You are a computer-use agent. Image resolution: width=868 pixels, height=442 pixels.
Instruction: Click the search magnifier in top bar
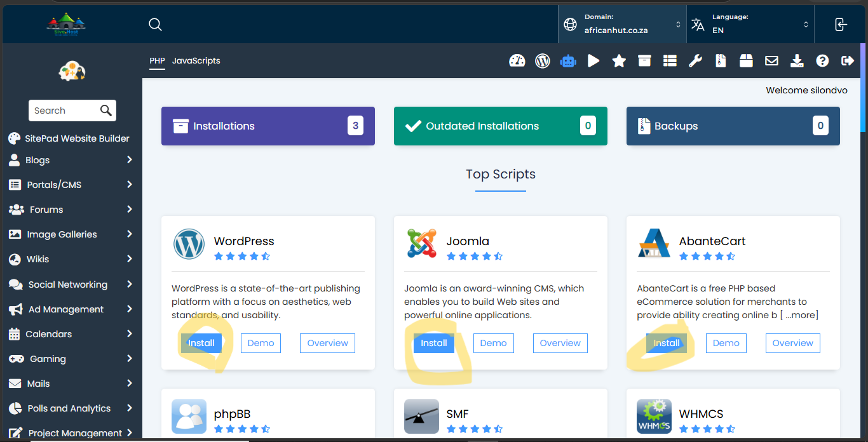155,25
